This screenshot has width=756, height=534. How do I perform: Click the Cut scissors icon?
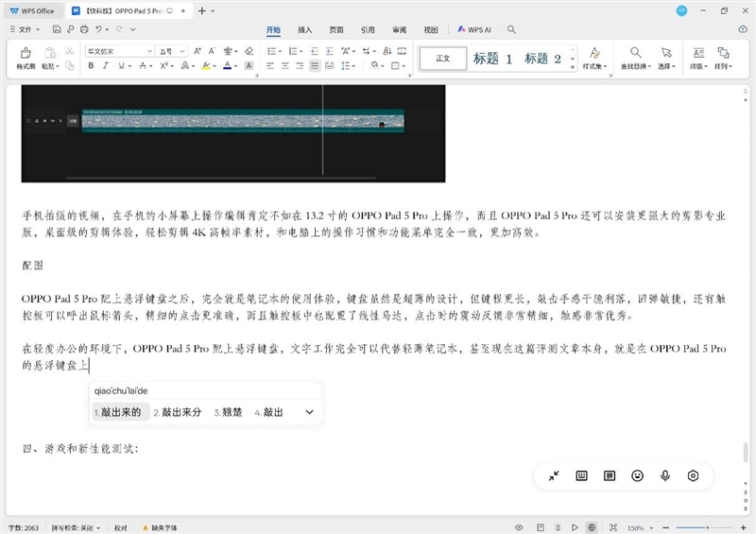69,51
